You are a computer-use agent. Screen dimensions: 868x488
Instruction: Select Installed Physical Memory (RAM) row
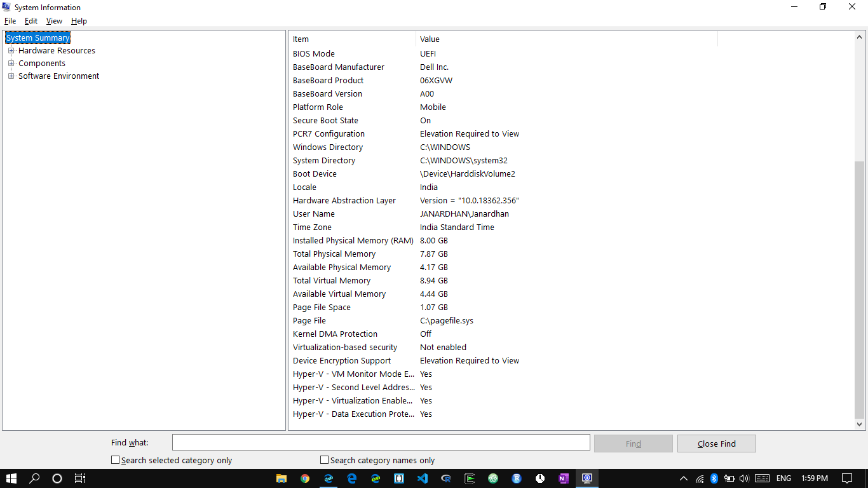click(503, 241)
